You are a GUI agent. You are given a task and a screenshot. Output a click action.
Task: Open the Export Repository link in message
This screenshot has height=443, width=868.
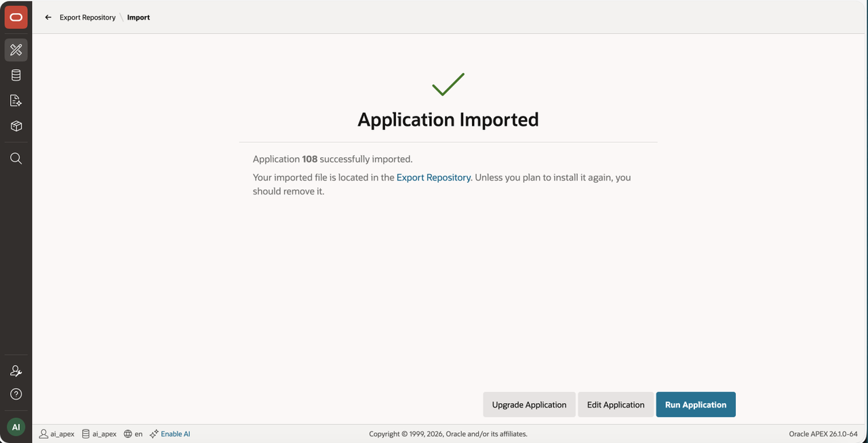(433, 177)
